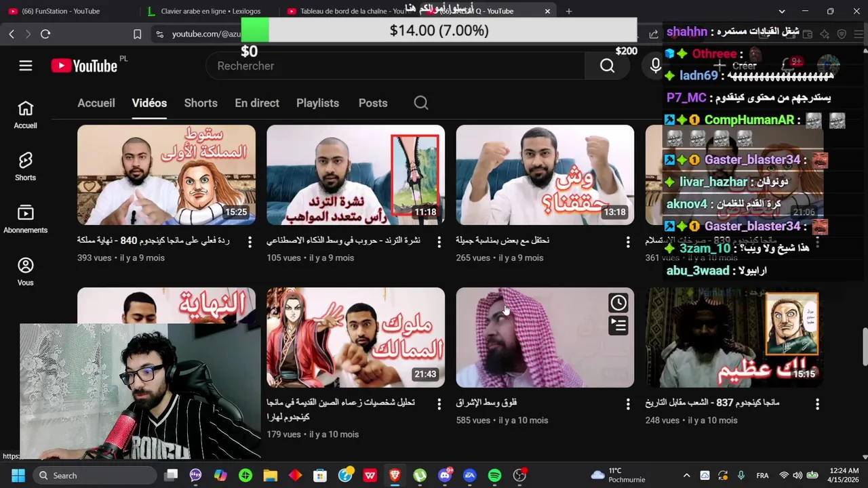Open Shorts in the left sidebar
Image resolution: width=868 pixels, height=488 pixels.
(x=26, y=167)
